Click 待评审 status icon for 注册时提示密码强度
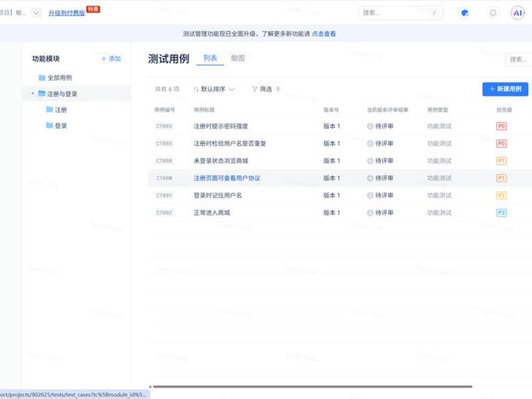This screenshot has width=532, height=399. [370, 126]
